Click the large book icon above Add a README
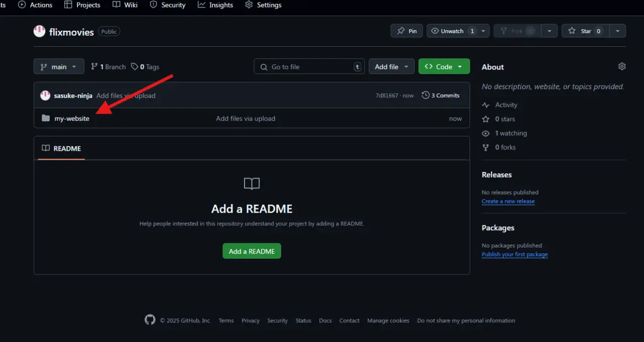The width and height of the screenshot is (644, 342). click(252, 184)
